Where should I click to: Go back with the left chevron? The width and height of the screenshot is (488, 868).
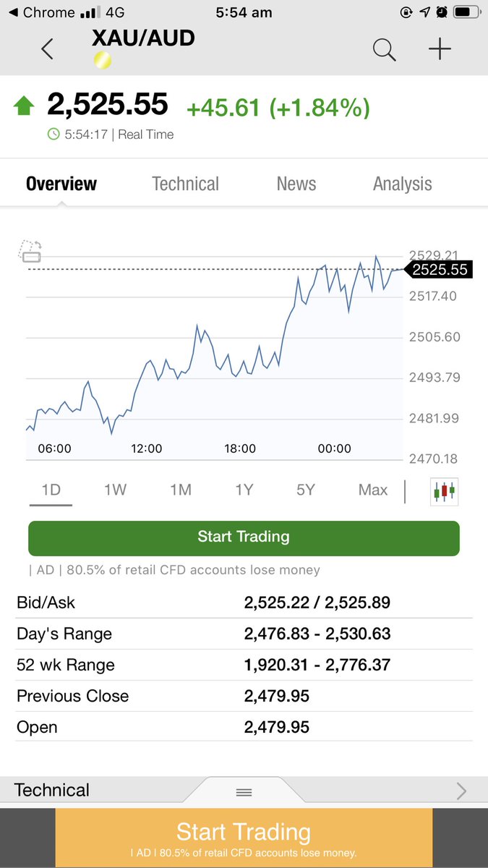47,49
